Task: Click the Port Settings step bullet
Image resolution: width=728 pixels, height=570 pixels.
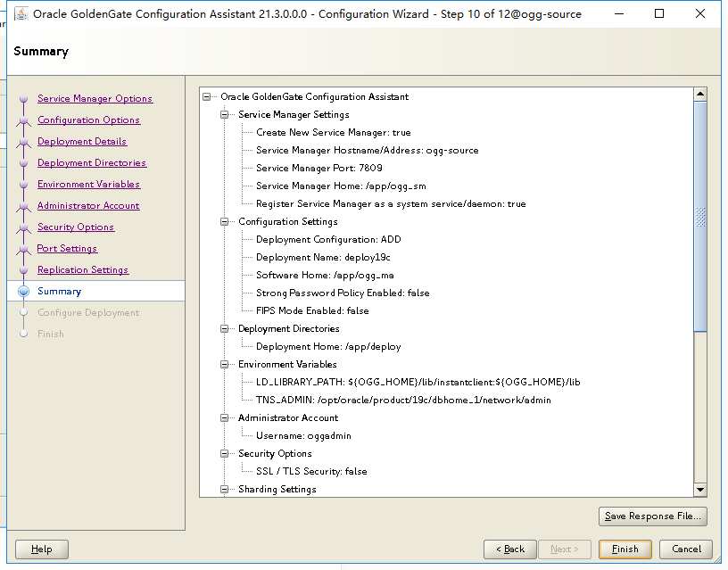Action: point(24,248)
